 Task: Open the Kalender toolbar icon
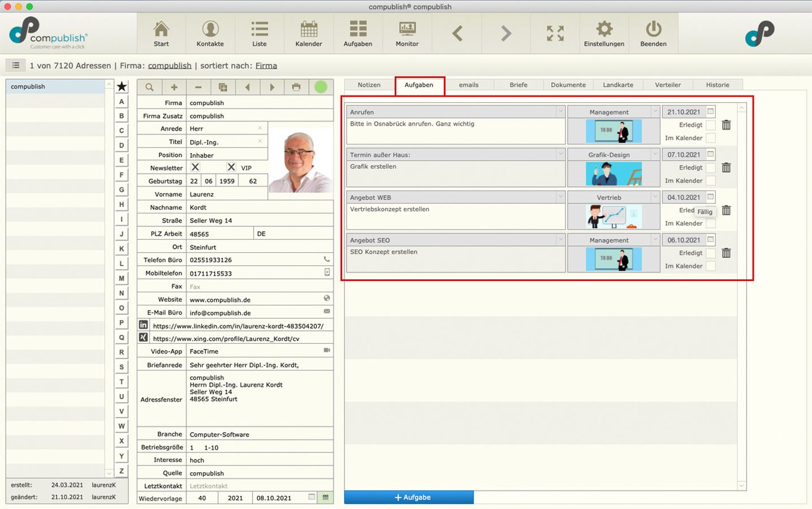[309, 33]
